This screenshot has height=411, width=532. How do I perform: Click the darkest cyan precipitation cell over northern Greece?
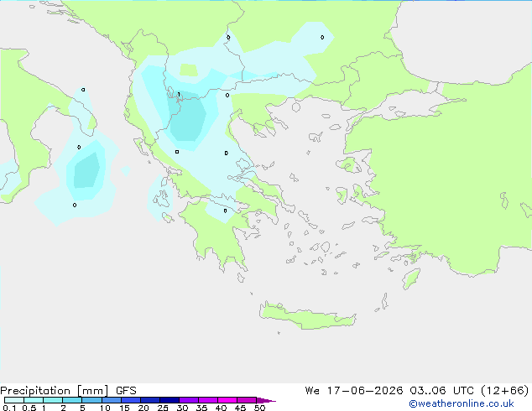pos(187,117)
